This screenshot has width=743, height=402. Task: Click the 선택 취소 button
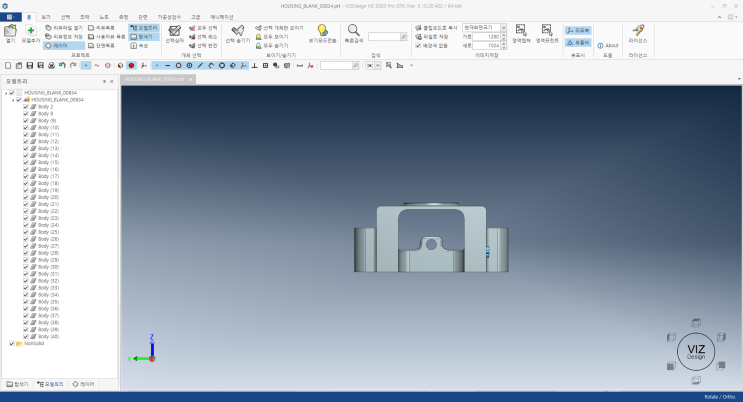point(203,37)
